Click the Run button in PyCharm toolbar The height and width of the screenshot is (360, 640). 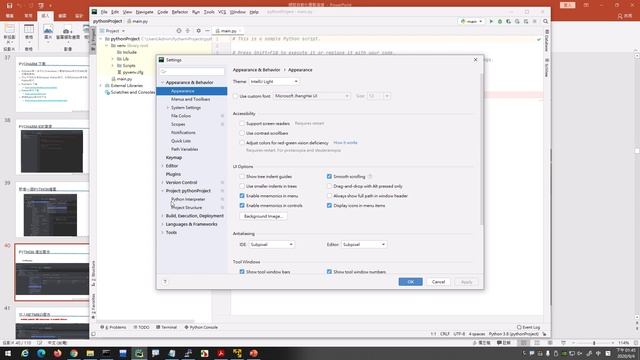tap(491, 21)
